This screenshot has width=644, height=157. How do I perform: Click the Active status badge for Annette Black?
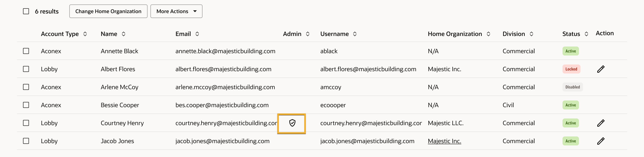point(571,51)
